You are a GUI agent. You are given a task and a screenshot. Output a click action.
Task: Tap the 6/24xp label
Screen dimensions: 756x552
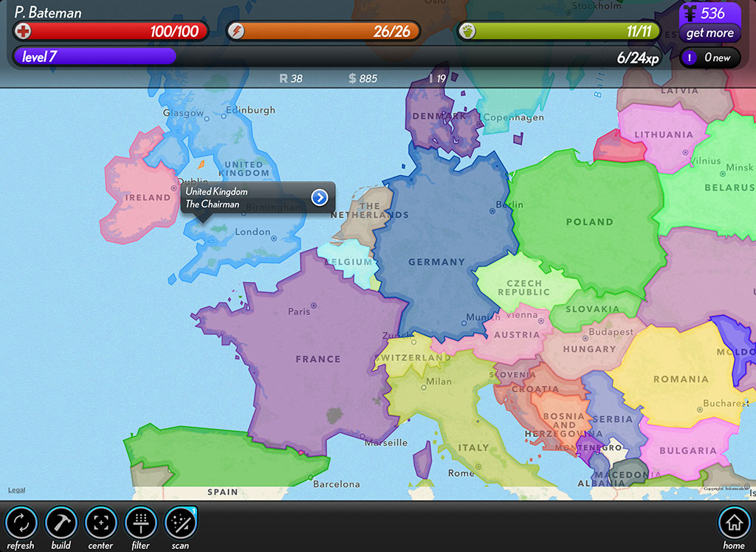coord(638,58)
